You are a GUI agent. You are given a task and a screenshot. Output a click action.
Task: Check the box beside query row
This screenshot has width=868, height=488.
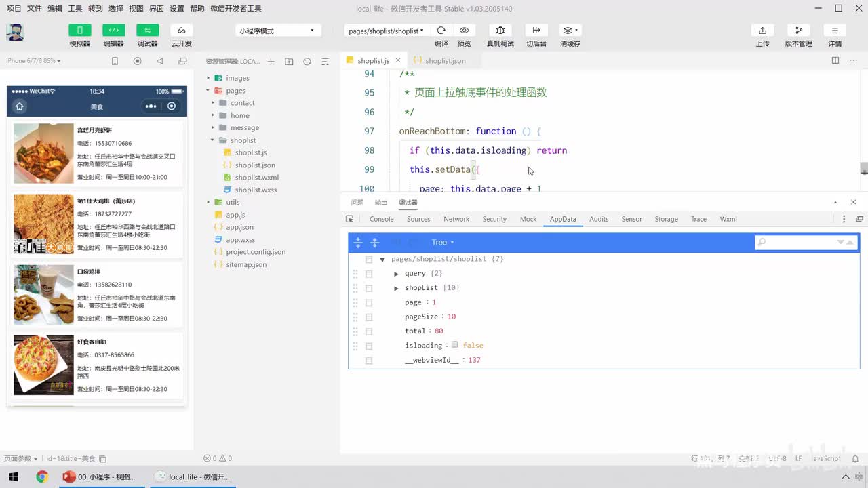coord(369,274)
